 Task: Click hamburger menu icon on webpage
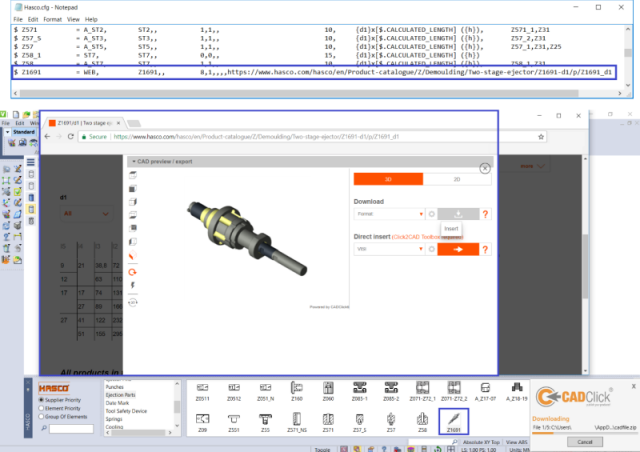point(30,161)
